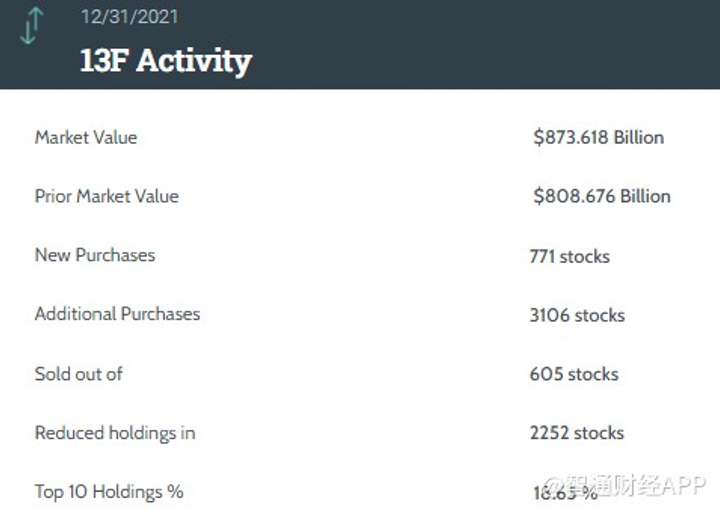
Task: Open the Additional Purchases label
Action: pos(117,314)
